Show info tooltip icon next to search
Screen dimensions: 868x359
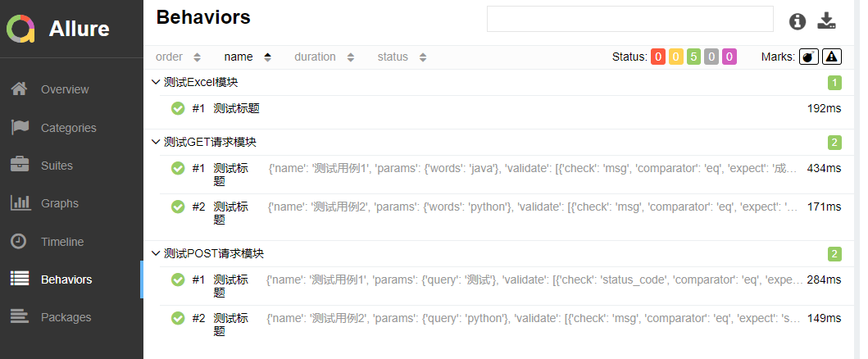798,21
